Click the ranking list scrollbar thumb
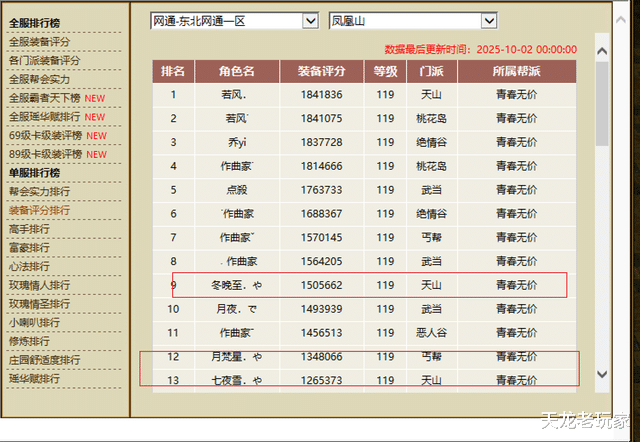Image resolution: width=640 pixels, height=442 pixels. [602, 103]
